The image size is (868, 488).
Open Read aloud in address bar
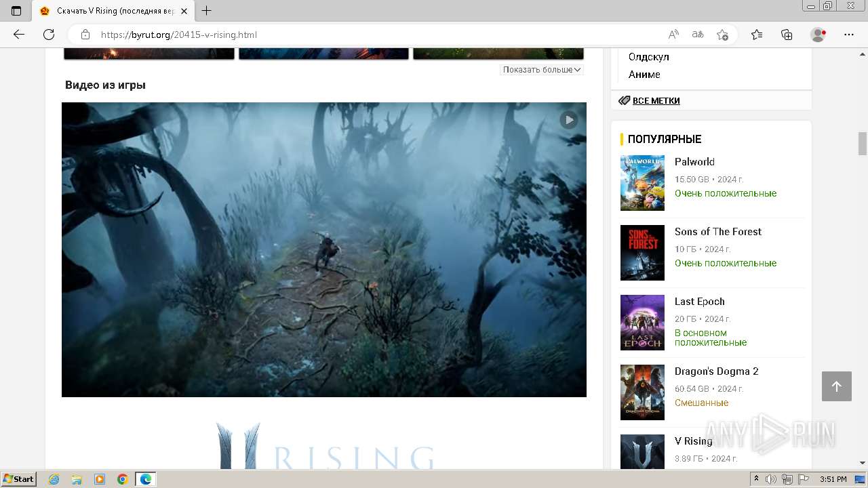(x=673, y=35)
